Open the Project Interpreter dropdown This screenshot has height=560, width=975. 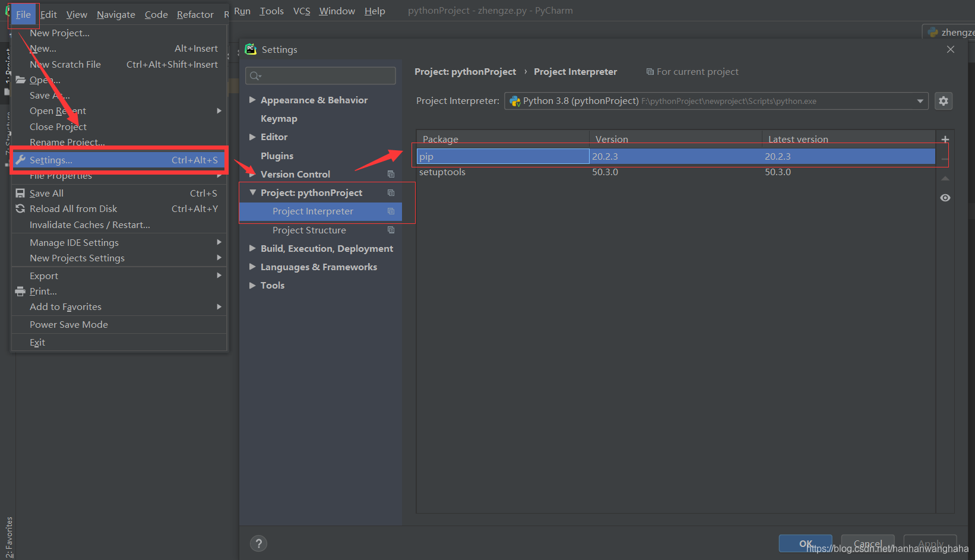coord(920,101)
